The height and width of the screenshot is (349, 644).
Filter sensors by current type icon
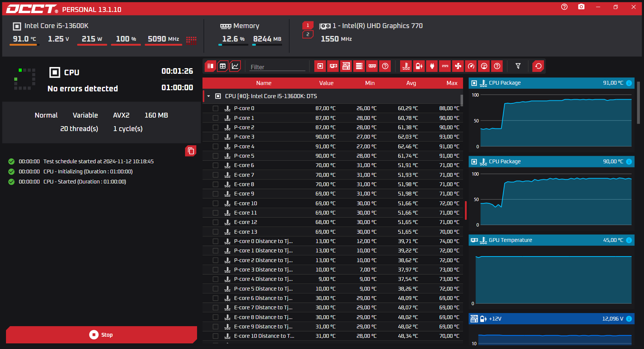[445, 66]
